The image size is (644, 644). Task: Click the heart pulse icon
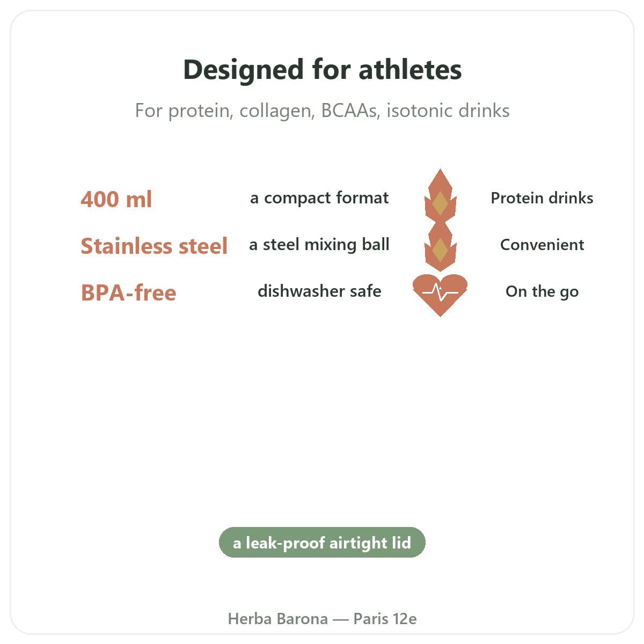(x=440, y=295)
